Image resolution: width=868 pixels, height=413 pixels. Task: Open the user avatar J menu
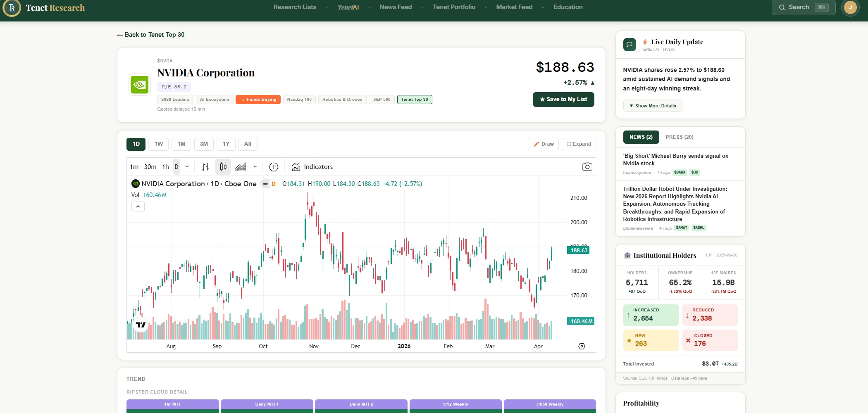850,7
